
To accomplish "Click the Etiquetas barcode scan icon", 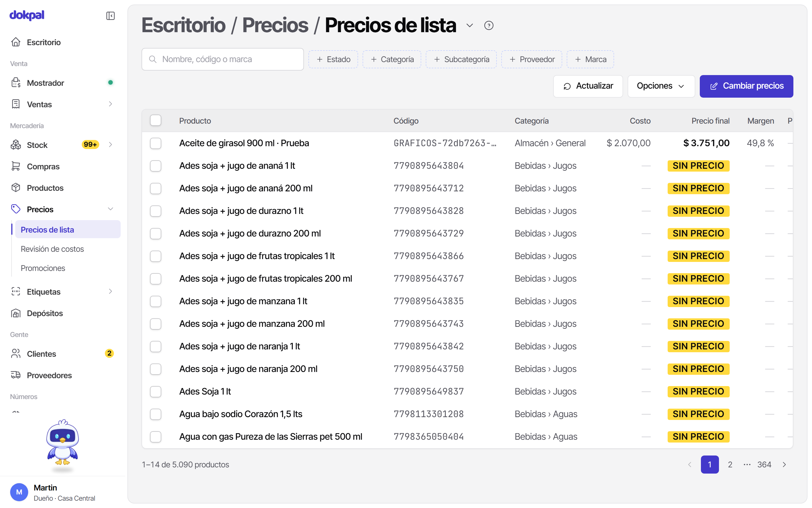I will tap(16, 291).
